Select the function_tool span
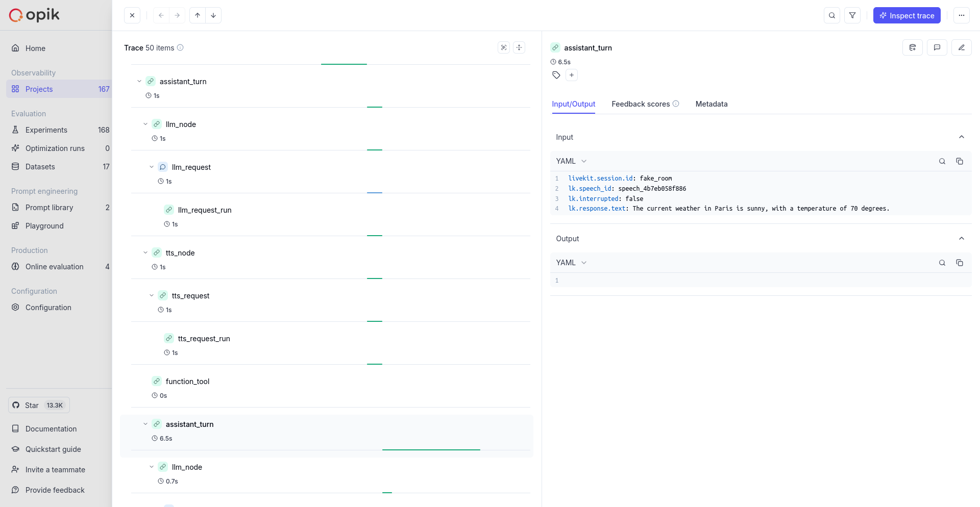The width and height of the screenshot is (980, 507). (187, 382)
